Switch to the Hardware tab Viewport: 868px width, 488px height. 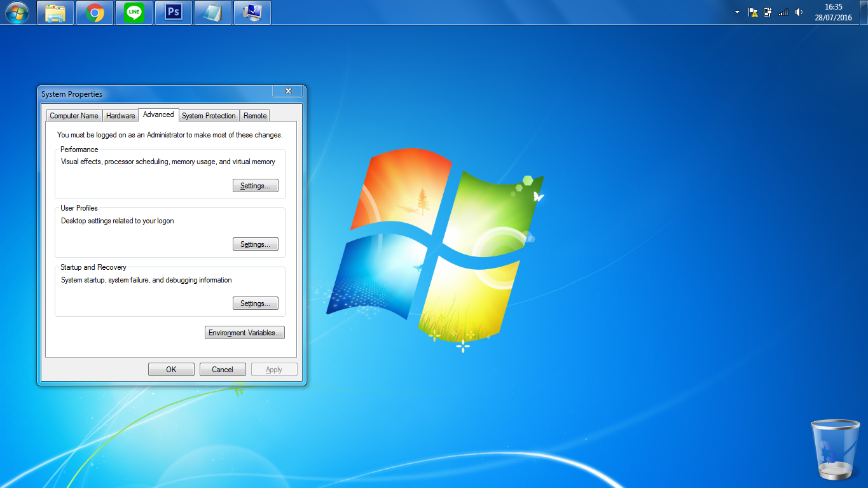click(121, 116)
